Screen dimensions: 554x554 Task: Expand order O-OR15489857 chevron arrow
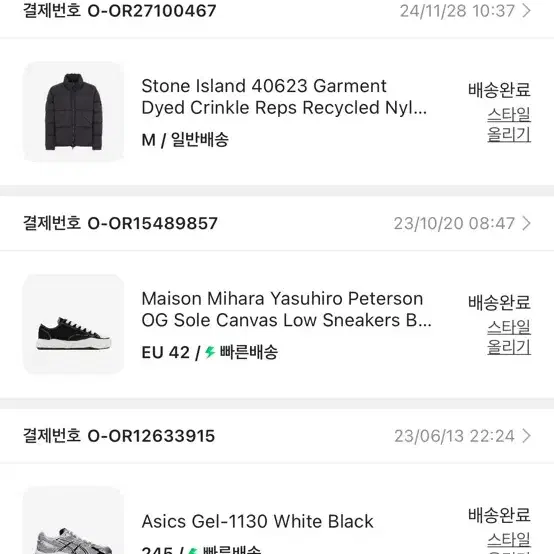pyautogui.click(x=526, y=223)
